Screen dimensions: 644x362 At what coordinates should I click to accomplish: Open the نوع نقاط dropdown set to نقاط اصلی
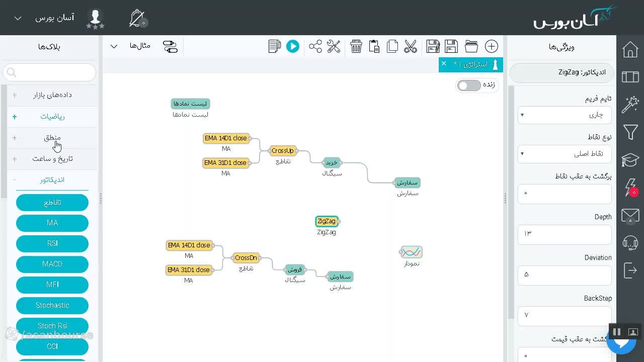[565, 154]
